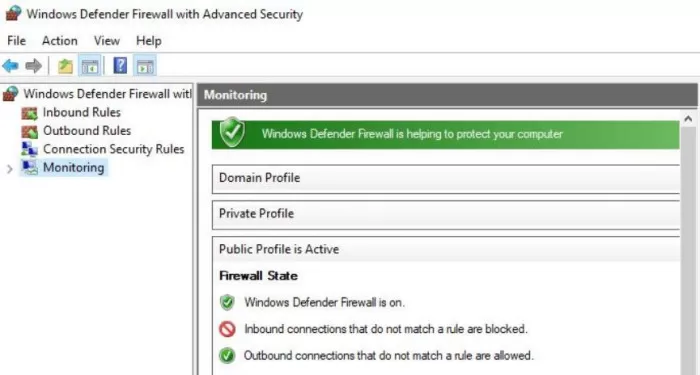
Task: Open Help via blue question mark icon
Action: (x=120, y=66)
